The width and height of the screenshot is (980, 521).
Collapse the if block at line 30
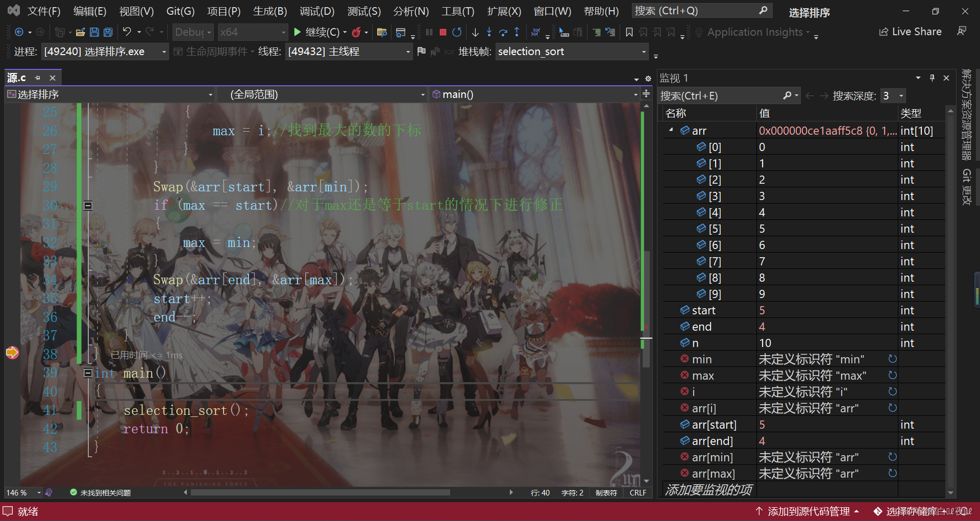pyautogui.click(x=88, y=206)
